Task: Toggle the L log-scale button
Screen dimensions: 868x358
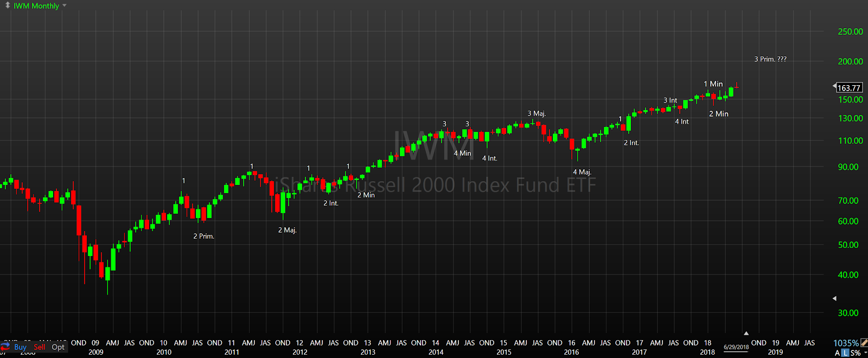Action: [845, 353]
